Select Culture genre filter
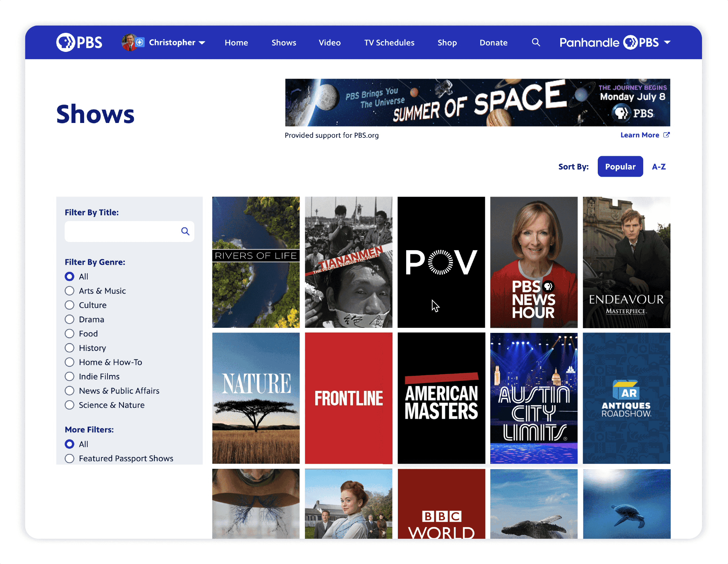The height and width of the screenshot is (564, 728). (x=69, y=305)
